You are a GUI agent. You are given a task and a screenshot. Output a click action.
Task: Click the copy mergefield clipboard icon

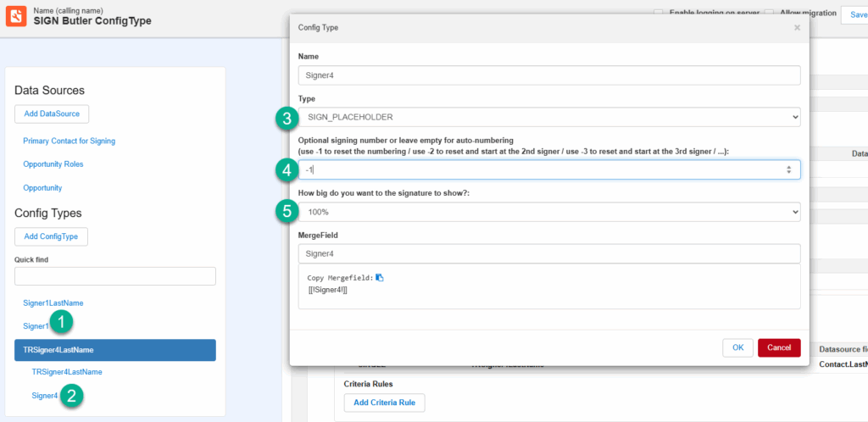[x=380, y=277]
